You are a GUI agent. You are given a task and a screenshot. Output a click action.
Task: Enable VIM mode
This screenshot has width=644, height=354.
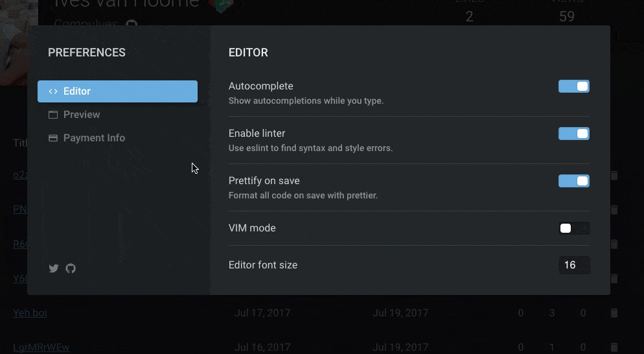(x=574, y=228)
